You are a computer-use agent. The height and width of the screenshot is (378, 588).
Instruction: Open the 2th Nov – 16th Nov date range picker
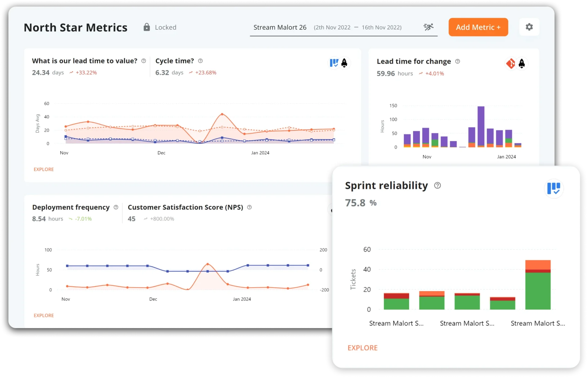pyautogui.click(x=357, y=27)
